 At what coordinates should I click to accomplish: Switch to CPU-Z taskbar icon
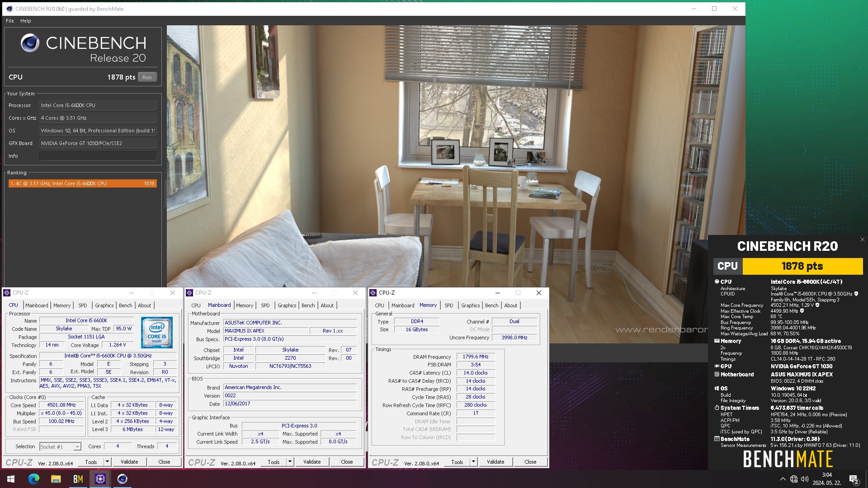coord(100,479)
